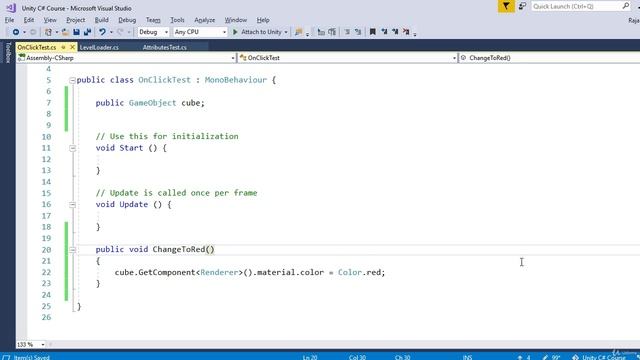Click the Navigate Forward arrow icon

click(33, 32)
